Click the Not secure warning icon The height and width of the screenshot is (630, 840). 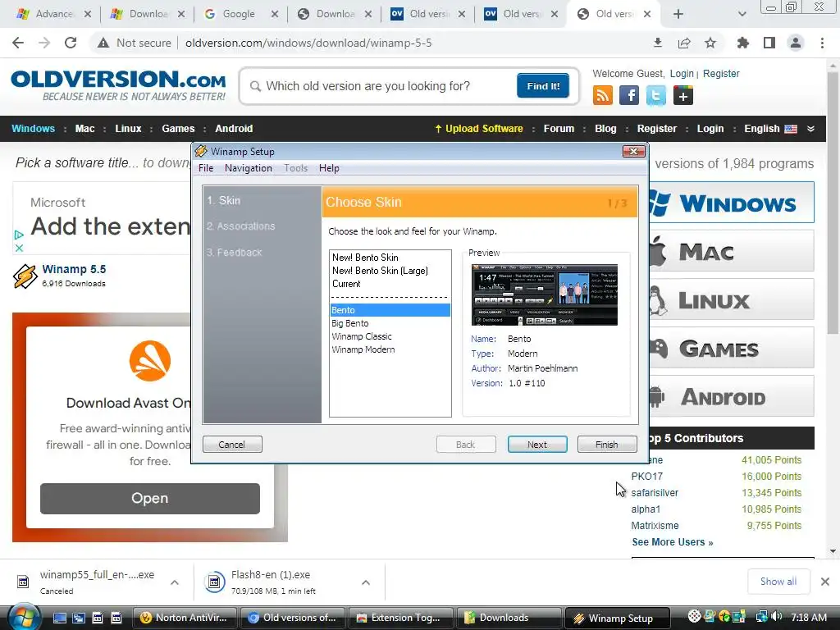[103, 43]
